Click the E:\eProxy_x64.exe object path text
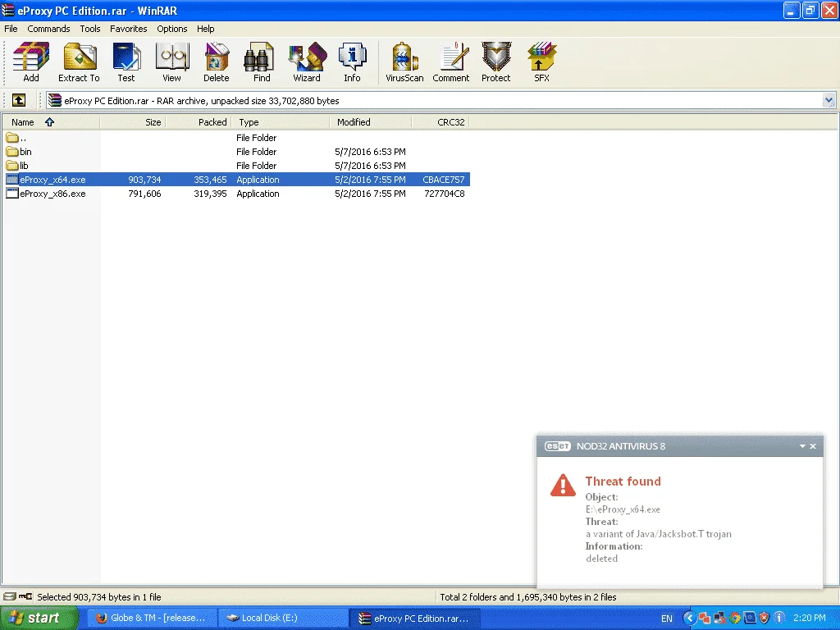The height and width of the screenshot is (630, 840). click(x=623, y=509)
